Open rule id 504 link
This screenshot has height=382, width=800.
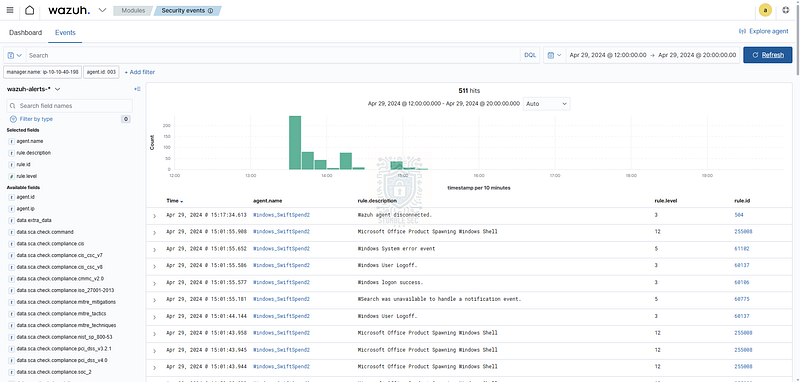point(739,215)
